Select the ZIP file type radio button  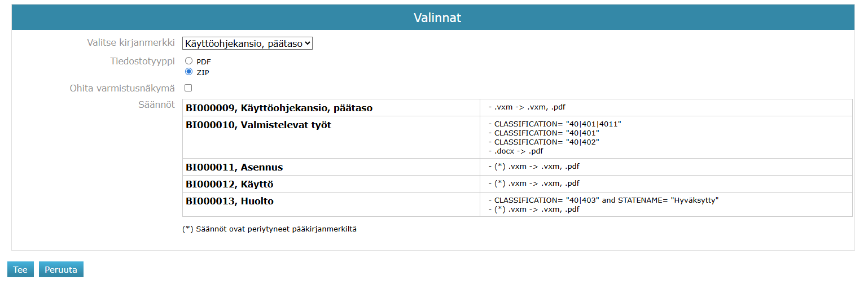[189, 72]
